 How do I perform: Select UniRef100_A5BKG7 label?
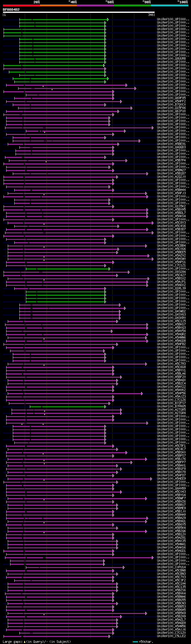(x=171, y=325)
